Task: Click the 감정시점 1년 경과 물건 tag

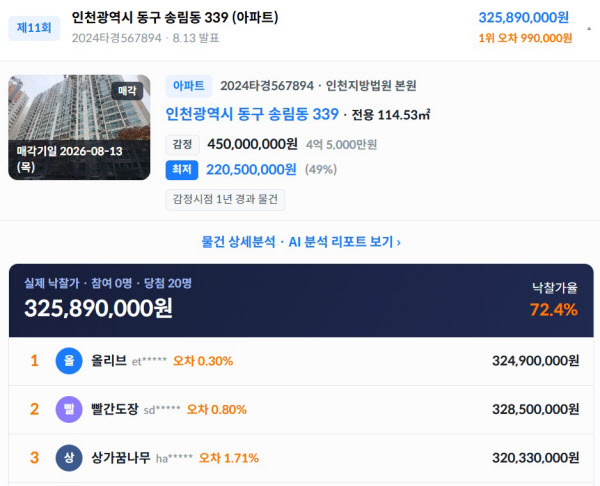Action: 225,199
